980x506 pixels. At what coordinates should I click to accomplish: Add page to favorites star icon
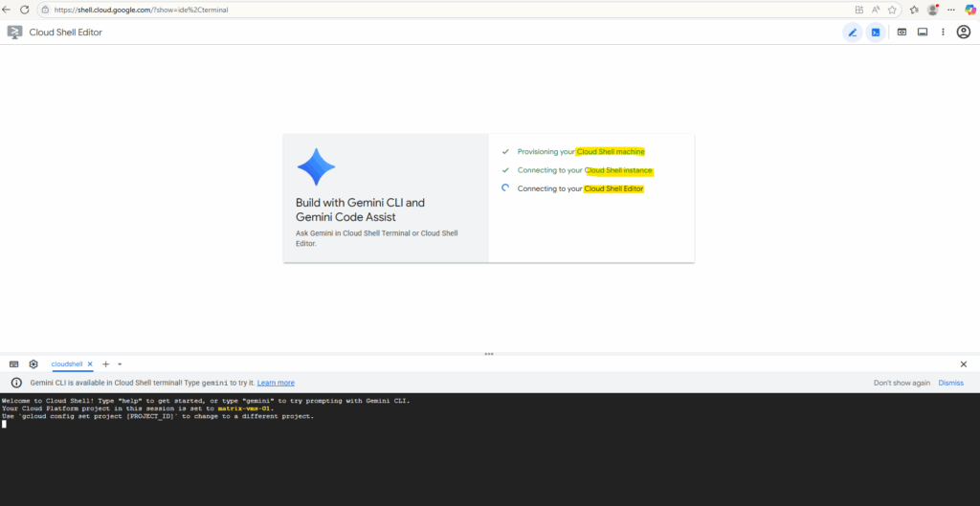pyautogui.click(x=893, y=10)
